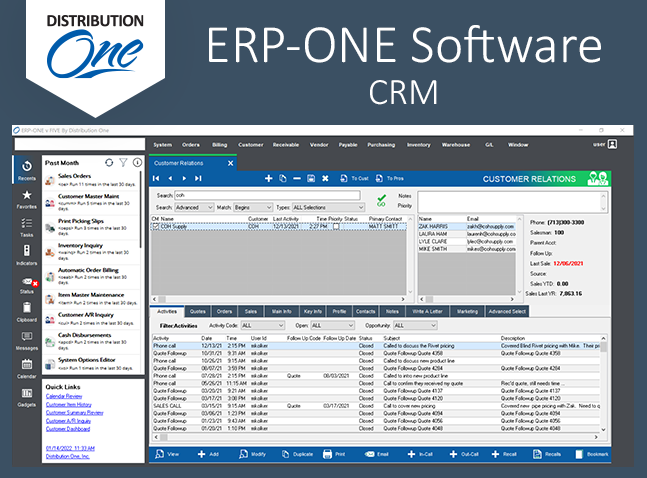The width and height of the screenshot is (647, 478).
Task: Open the Open filter dropdown
Action: point(332,325)
